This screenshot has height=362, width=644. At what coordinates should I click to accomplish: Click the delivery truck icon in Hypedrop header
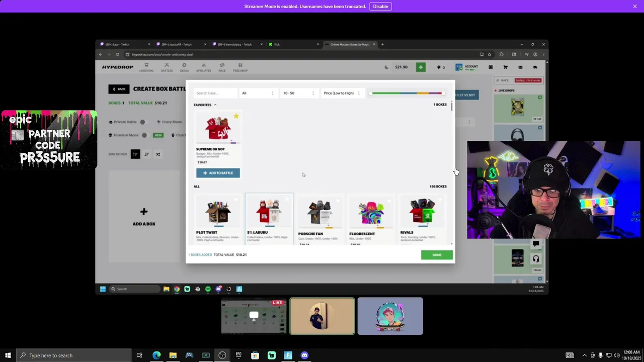(x=535, y=67)
